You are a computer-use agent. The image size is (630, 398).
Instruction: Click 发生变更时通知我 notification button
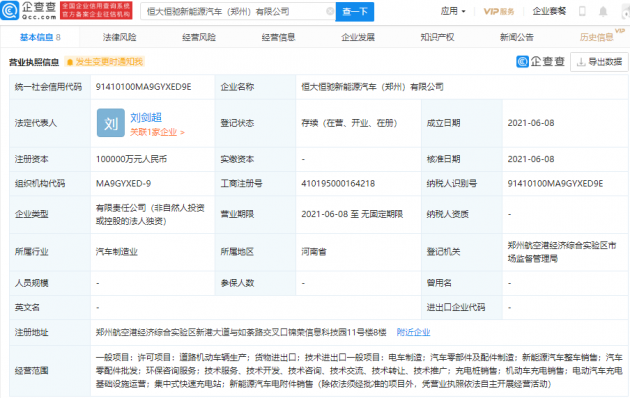[x=104, y=62]
